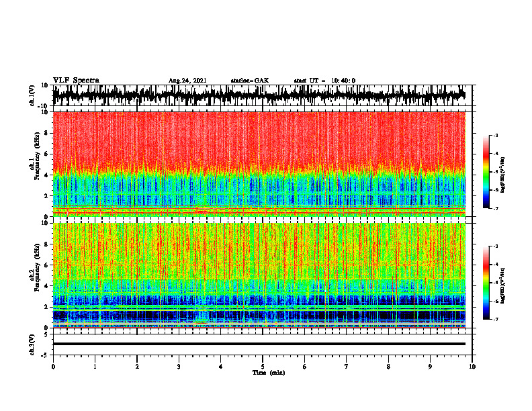Click the "6" kHz tick on ch.2 frequency axis

[46, 265]
